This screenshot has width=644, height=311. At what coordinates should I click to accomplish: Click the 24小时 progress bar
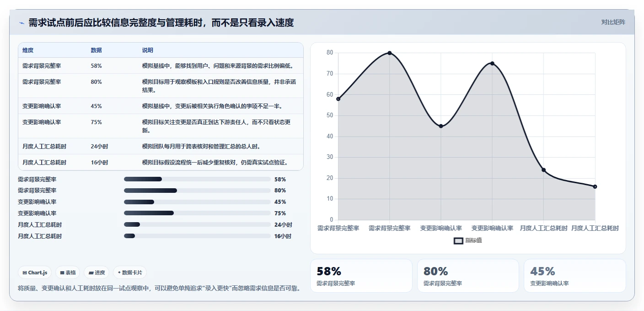[197, 224]
